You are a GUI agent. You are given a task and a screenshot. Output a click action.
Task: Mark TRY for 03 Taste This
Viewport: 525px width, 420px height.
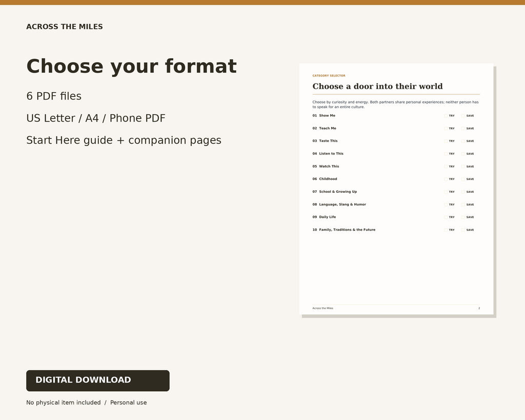click(446, 141)
